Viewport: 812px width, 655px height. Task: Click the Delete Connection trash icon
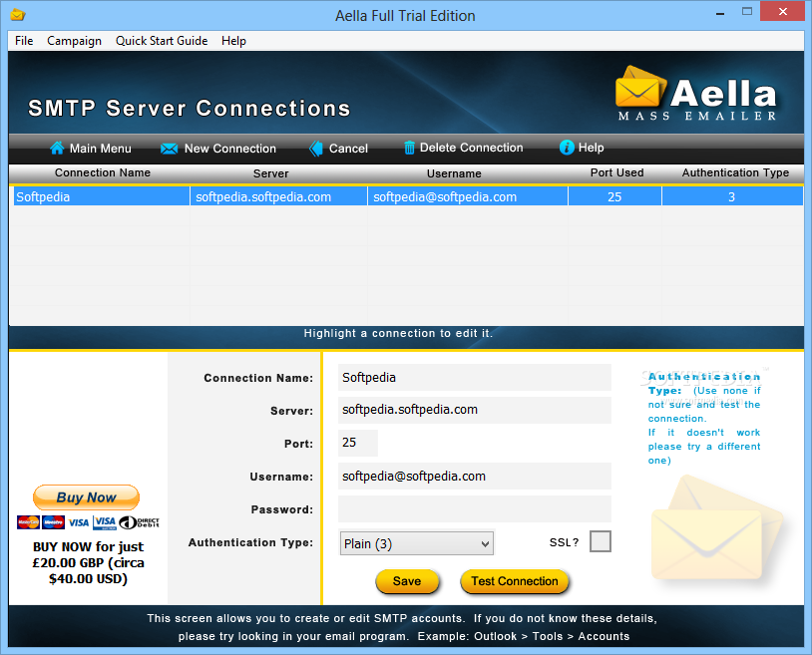coord(409,148)
